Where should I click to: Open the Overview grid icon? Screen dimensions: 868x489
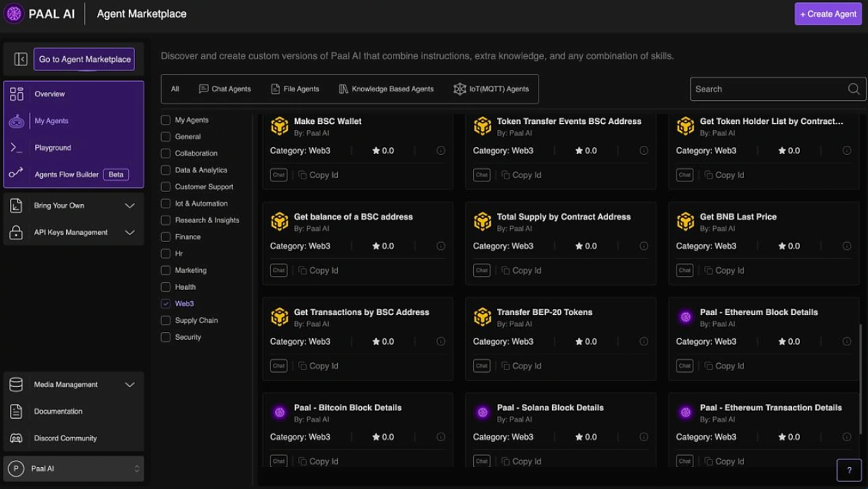point(16,94)
